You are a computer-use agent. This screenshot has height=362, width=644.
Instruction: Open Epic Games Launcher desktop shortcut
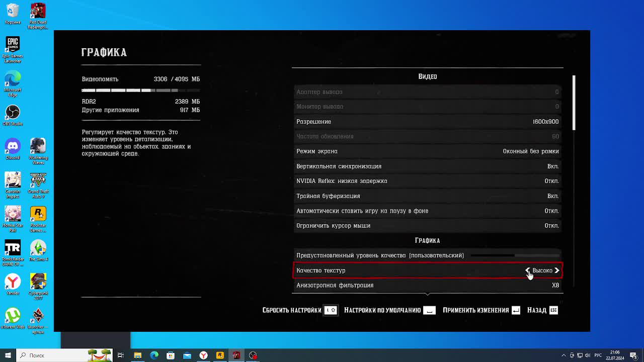coord(13,50)
